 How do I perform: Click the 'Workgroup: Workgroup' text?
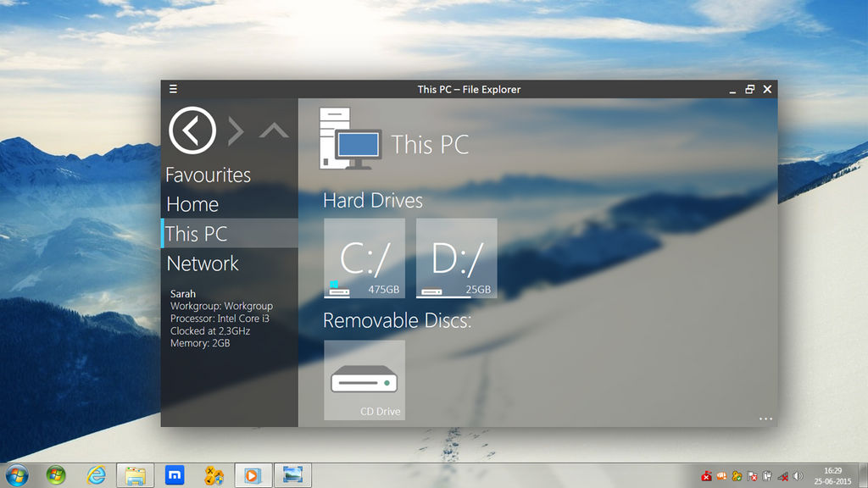coord(221,306)
